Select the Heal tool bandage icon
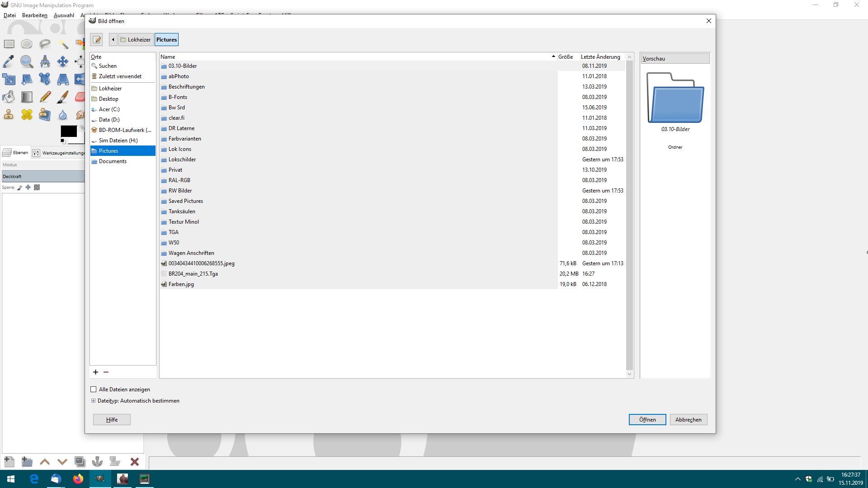The image size is (868, 488). (x=27, y=114)
